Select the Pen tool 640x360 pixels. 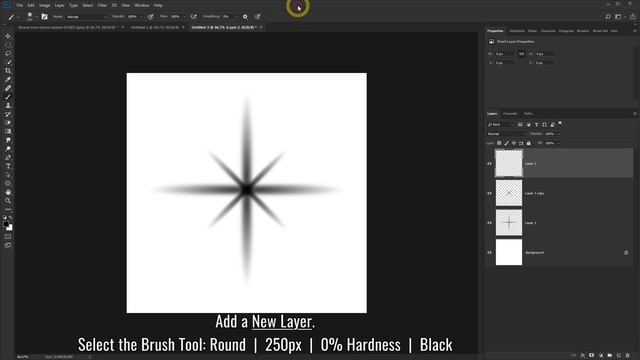(x=8, y=158)
